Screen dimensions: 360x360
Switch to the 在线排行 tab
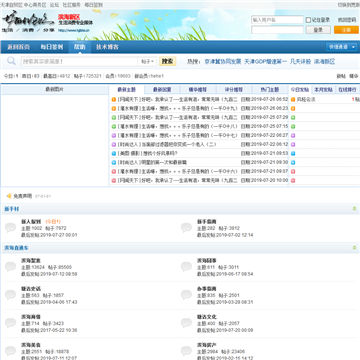coord(347,90)
